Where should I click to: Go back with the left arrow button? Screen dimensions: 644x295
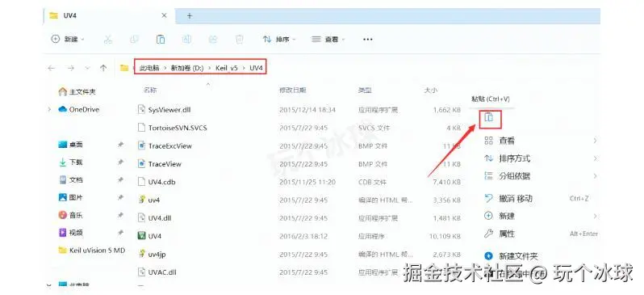tap(52, 68)
